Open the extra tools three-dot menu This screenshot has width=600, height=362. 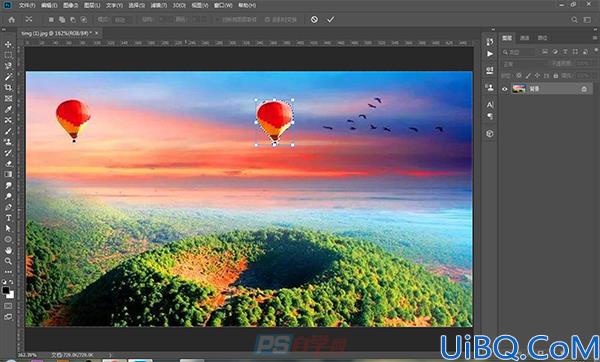tap(8, 272)
